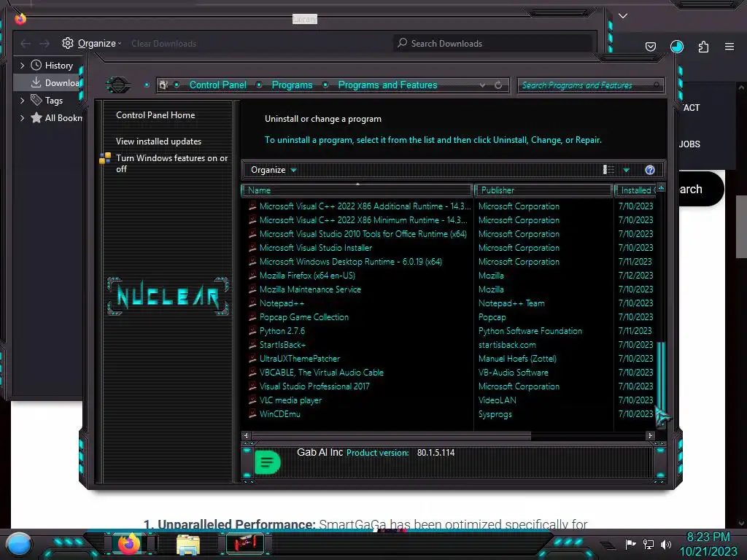Open Control Panel Home link
747x560 pixels.
[x=155, y=115]
